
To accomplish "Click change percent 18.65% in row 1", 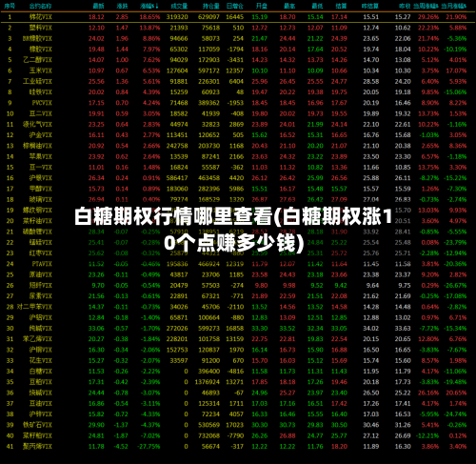I will pyautogui.click(x=149, y=17).
